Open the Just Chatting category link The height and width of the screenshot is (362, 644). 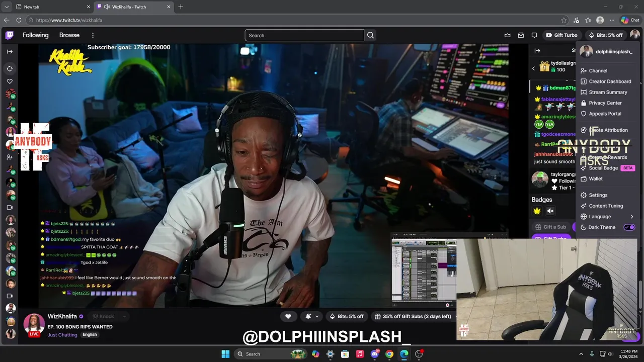pyautogui.click(x=62, y=335)
